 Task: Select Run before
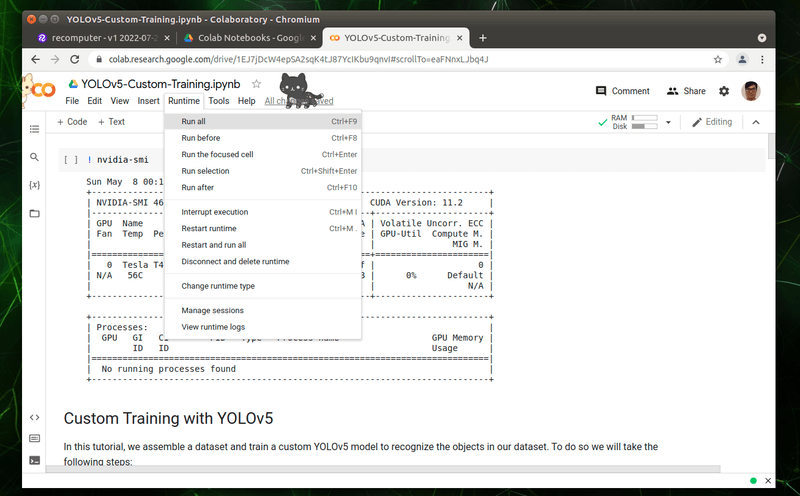[x=263, y=138]
